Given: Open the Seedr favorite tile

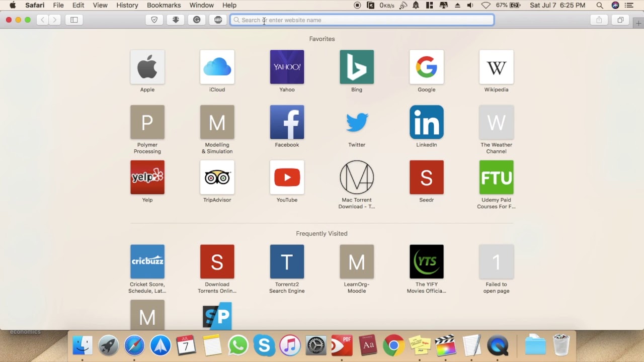Looking at the screenshot, I should pyautogui.click(x=427, y=177).
